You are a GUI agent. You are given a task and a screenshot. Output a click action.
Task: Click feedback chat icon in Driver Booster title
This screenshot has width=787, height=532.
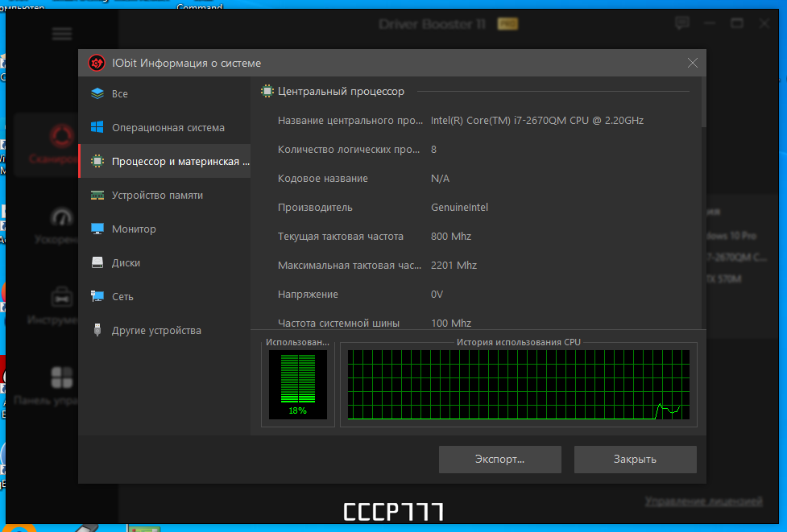click(x=682, y=23)
